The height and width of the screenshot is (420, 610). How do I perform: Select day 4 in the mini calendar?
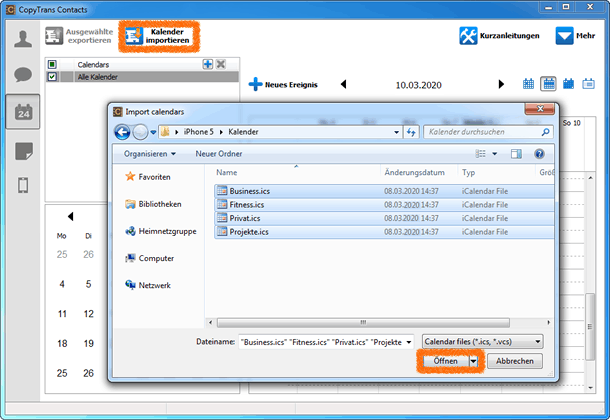tap(62, 284)
